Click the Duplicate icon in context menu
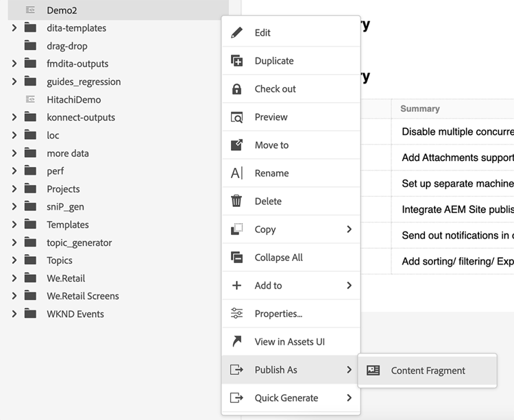 [x=237, y=61]
